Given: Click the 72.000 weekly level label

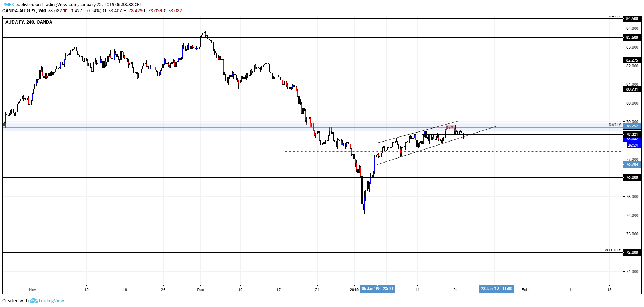Looking at the screenshot, I should [632, 252].
